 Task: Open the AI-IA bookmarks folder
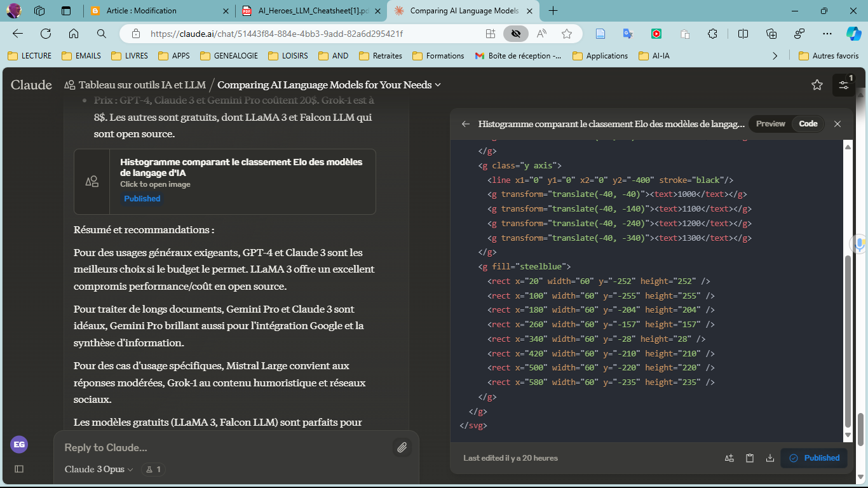tap(654, 56)
